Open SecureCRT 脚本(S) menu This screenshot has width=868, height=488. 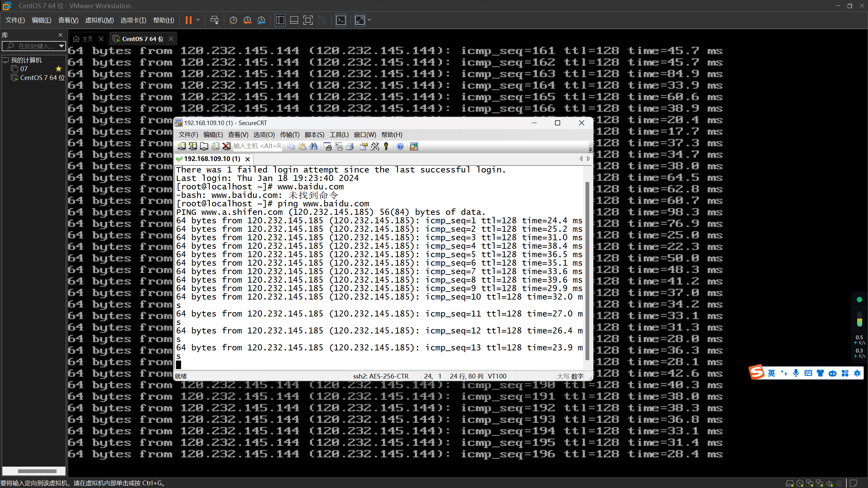(x=314, y=135)
